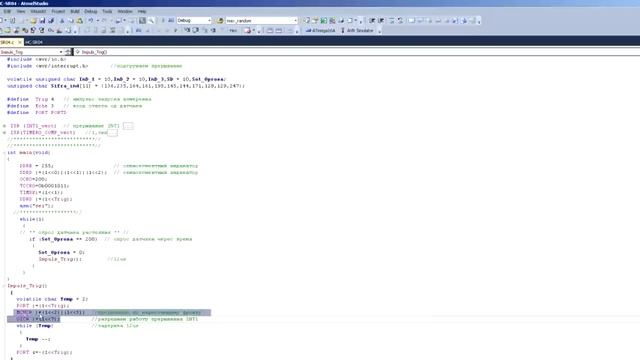Click the 'Impuls_Trig();' call inside while loop
Viewport: 640px width, 360px height.
pyautogui.click(x=60, y=259)
